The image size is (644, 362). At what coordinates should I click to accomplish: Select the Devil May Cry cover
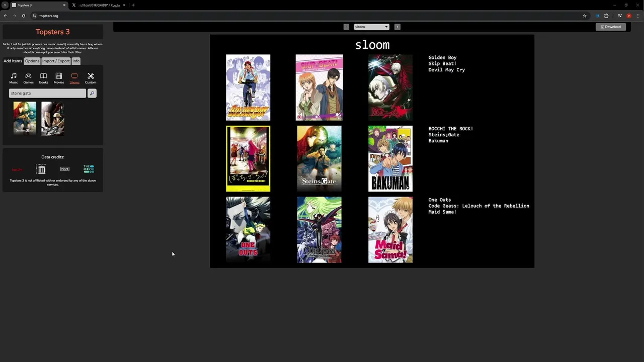coord(390,87)
